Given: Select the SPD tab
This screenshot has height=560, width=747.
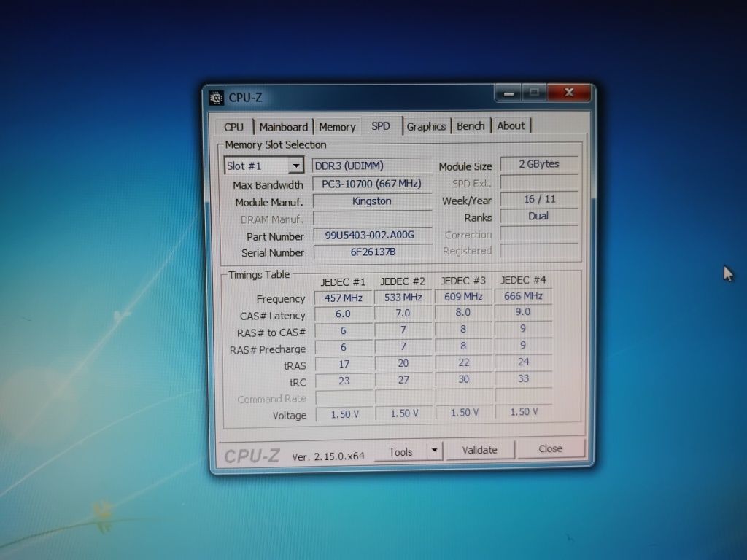Looking at the screenshot, I should point(381,126).
